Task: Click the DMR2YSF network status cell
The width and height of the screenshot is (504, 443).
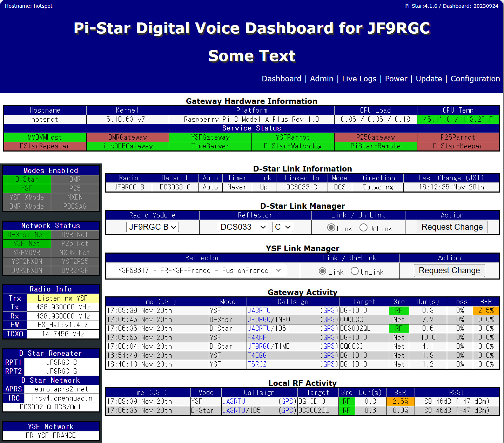Action: pos(75,270)
